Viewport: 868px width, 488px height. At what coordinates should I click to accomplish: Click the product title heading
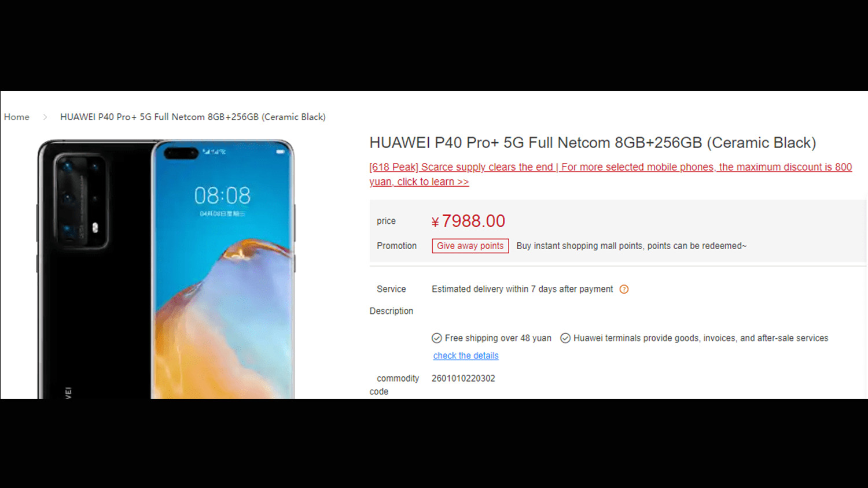tap(593, 143)
